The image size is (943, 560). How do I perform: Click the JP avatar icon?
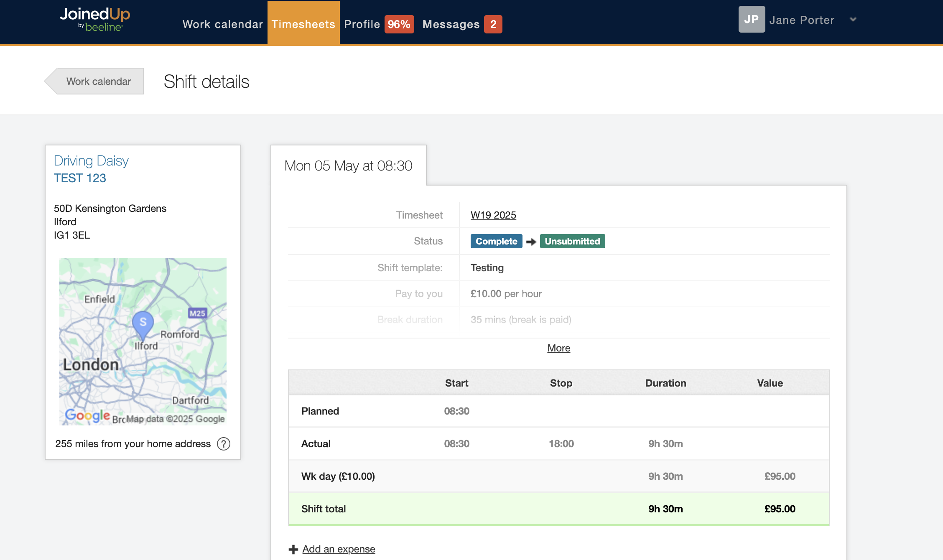(x=751, y=19)
